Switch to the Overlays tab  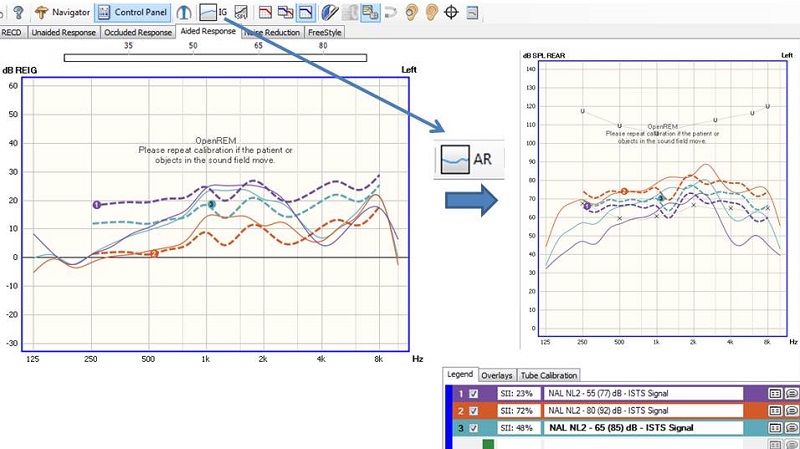click(497, 375)
